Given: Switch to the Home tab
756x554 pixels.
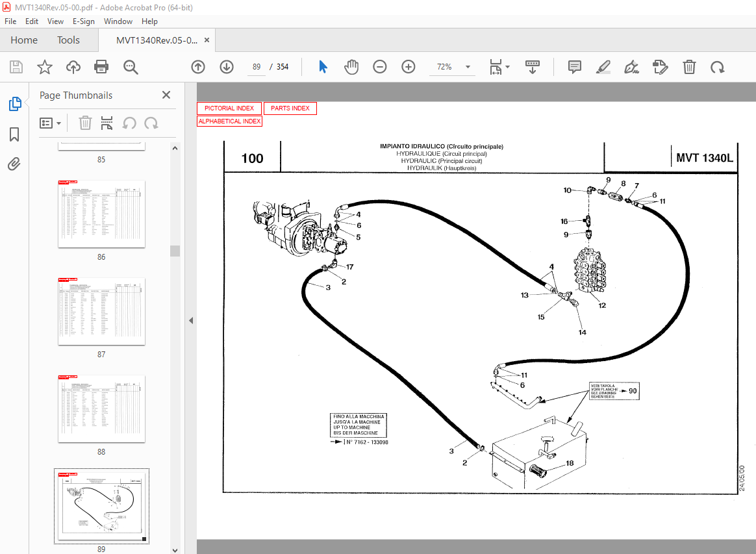Looking at the screenshot, I should [24, 40].
